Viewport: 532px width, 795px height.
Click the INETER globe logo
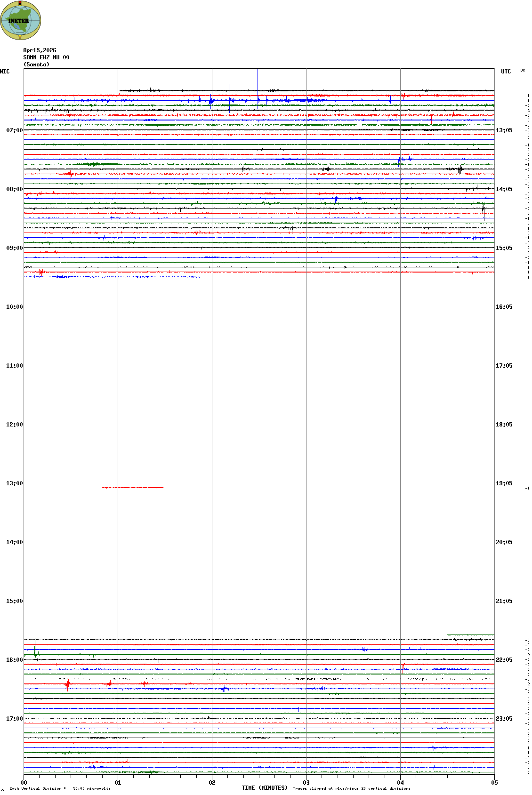[x=20, y=20]
